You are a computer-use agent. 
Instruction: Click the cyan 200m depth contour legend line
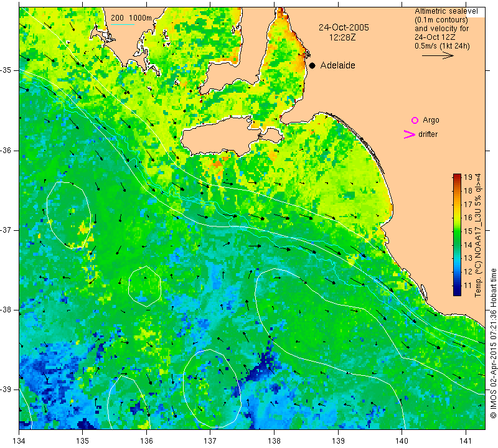click(x=122, y=24)
